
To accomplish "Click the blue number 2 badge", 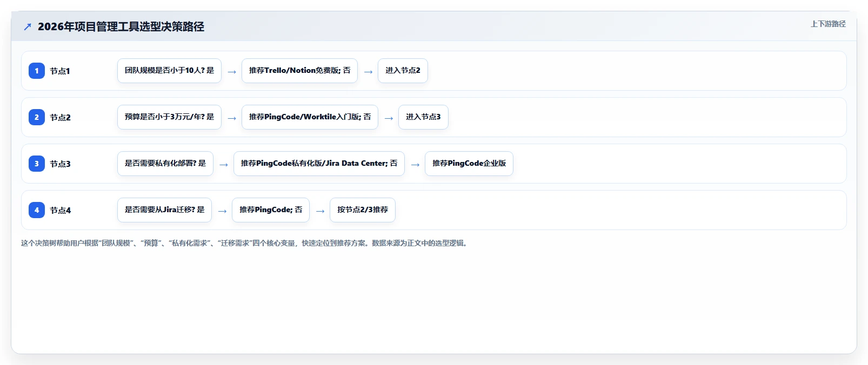I will tap(37, 117).
